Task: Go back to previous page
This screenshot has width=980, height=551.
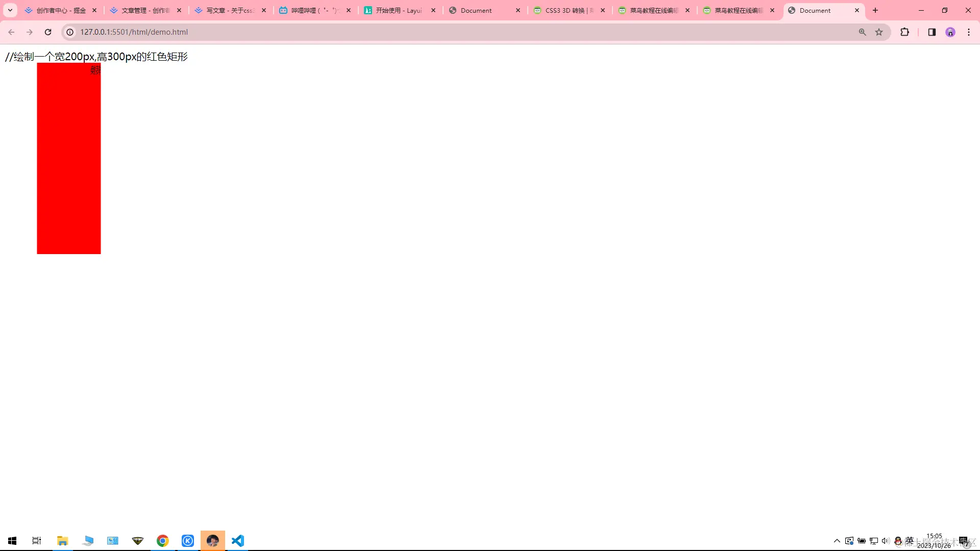Action: pos(11,32)
